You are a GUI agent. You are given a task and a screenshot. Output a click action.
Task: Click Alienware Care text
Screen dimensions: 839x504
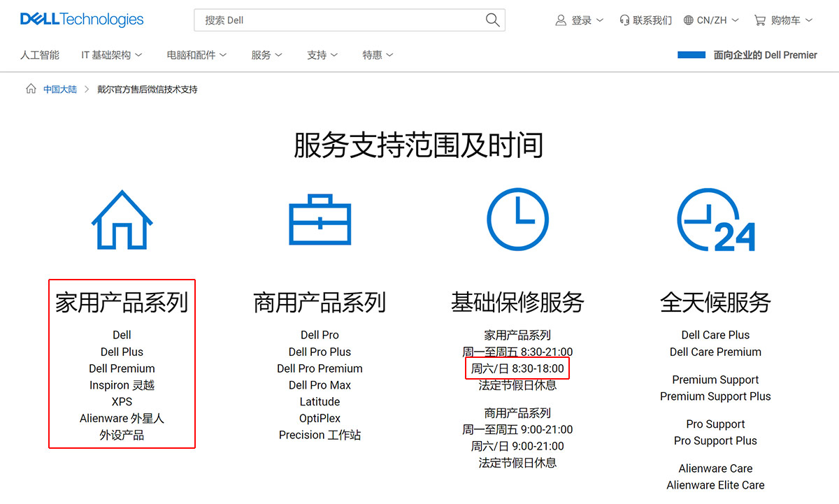715,468
